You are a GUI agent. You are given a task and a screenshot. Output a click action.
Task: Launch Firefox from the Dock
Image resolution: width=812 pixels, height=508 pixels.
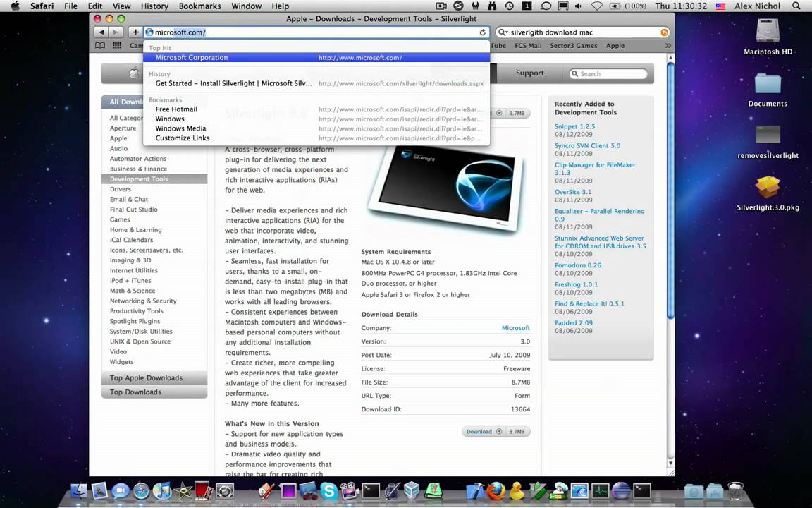pyautogui.click(x=496, y=491)
